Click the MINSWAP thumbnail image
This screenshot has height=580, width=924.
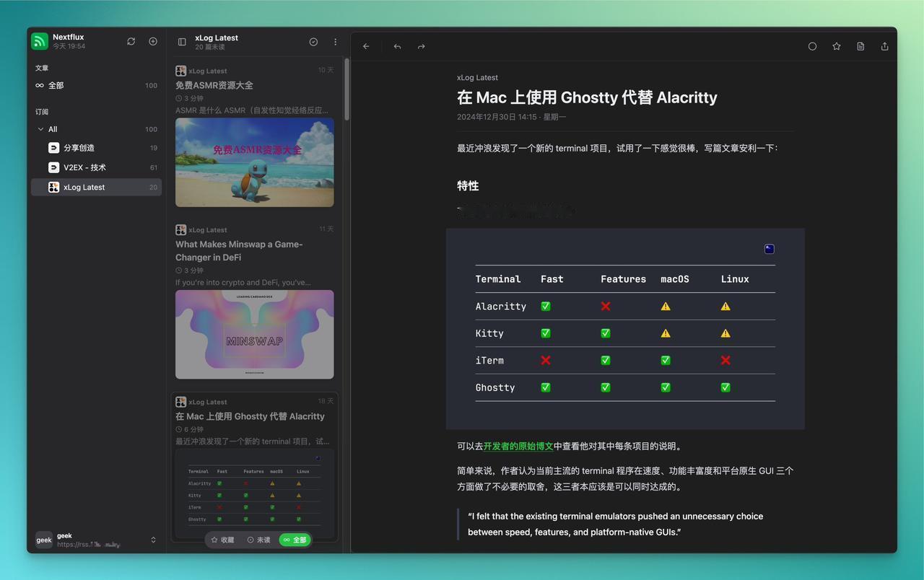pos(254,335)
